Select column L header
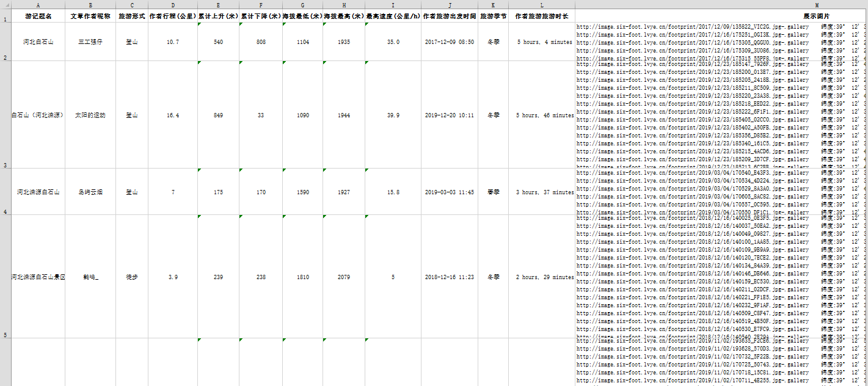The width and height of the screenshot is (868, 386). coord(542,4)
